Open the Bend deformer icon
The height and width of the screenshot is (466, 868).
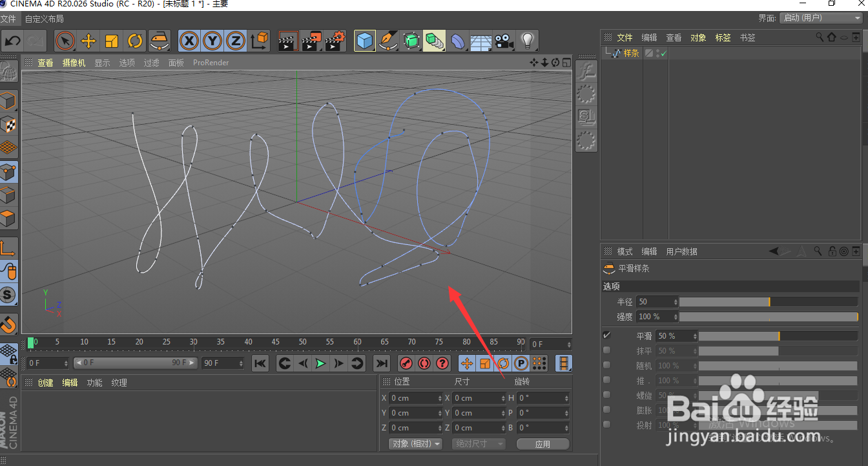pos(458,41)
